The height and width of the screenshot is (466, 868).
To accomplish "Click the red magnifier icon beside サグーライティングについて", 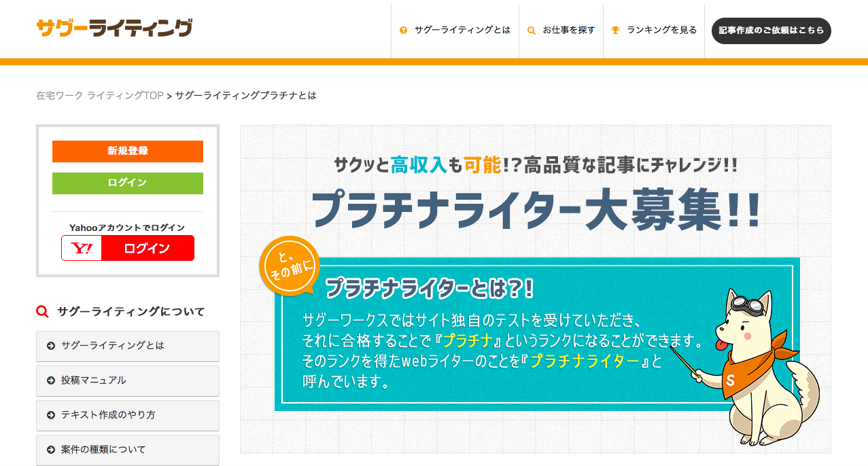I will (x=42, y=312).
